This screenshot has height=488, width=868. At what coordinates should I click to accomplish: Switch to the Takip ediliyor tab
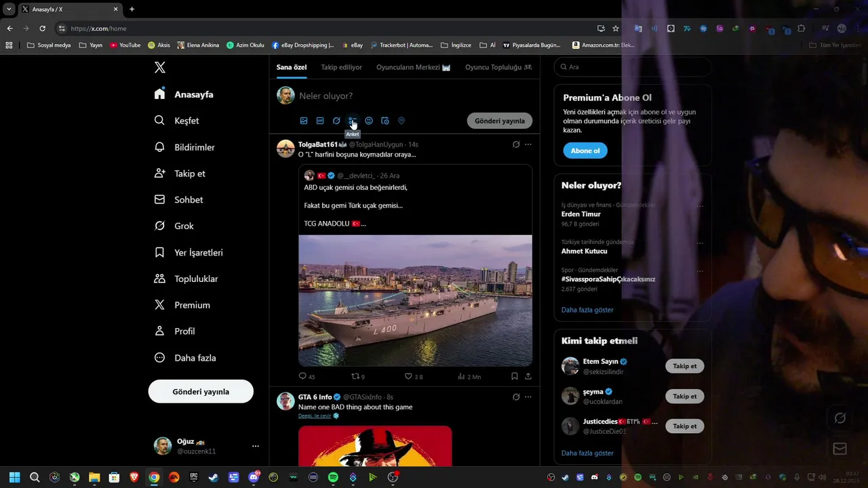[x=341, y=67]
